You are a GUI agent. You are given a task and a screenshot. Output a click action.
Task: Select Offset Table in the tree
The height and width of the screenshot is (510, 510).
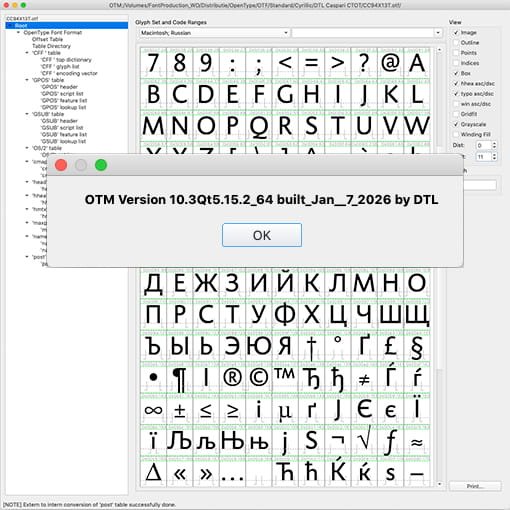pyautogui.click(x=47, y=39)
